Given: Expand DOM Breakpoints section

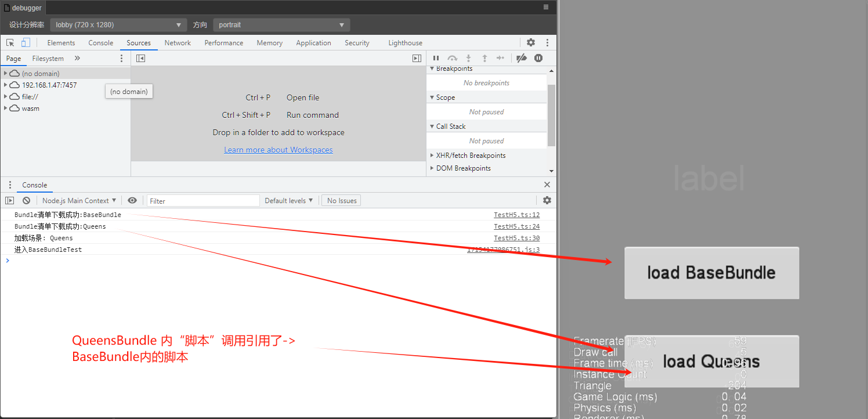Looking at the screenshot, I should coord(432,168).
